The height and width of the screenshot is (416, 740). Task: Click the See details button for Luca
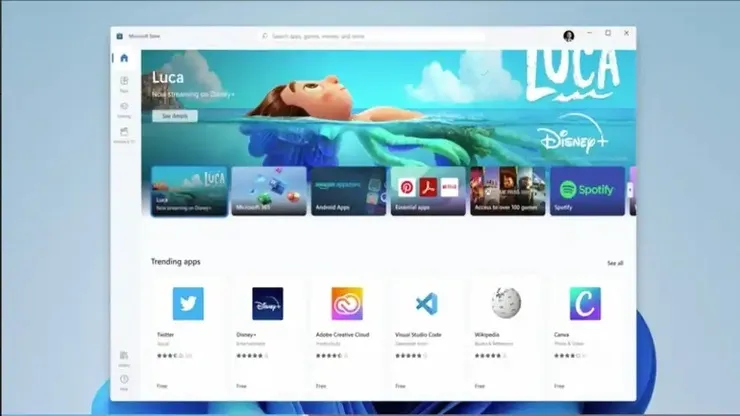[x=175, y=116]
